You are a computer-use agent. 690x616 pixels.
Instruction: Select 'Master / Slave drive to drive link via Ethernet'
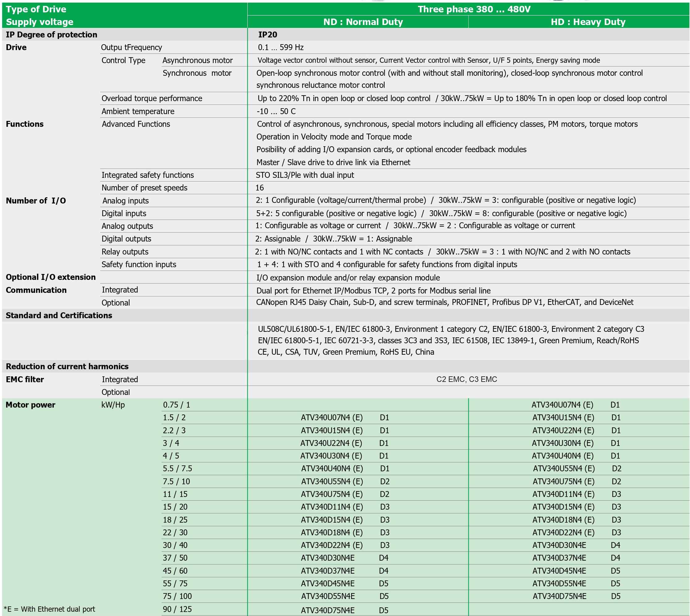(333, 162)
